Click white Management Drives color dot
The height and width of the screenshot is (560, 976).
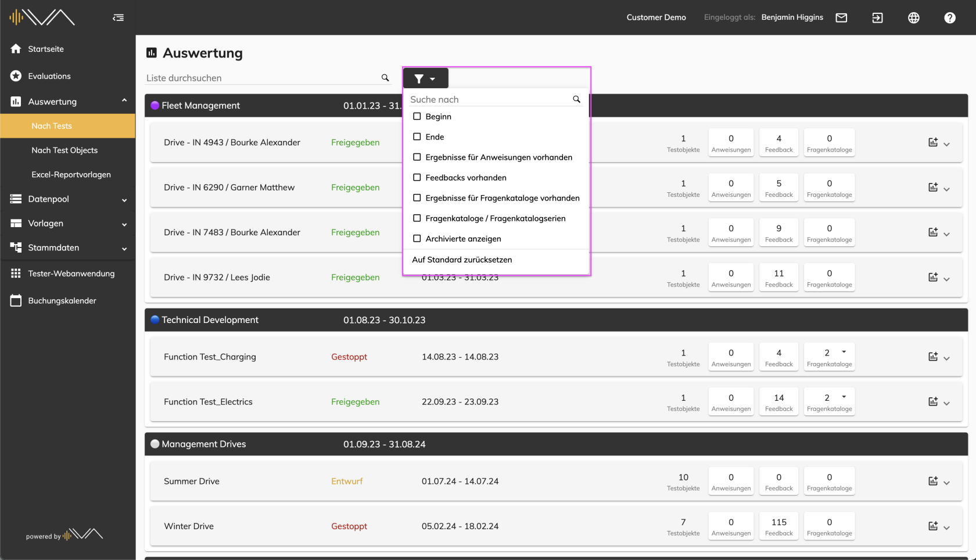pos(155,444)
